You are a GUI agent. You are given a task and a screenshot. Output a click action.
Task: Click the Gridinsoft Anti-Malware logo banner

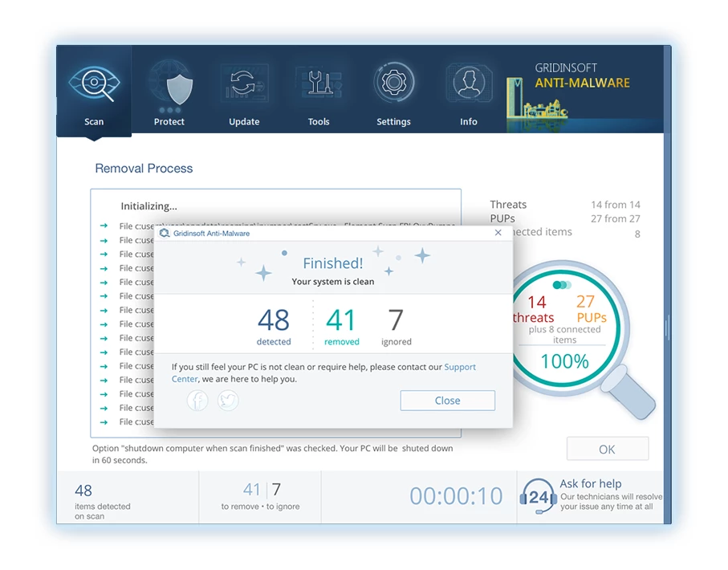(x=584, y=90)
